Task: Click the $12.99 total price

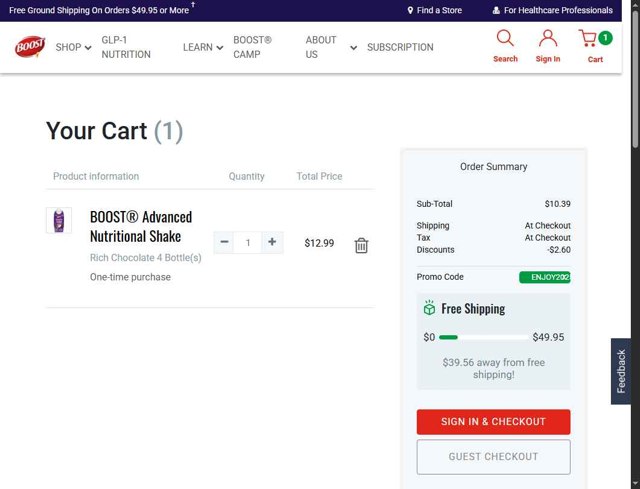Action: tap(319, 243)
